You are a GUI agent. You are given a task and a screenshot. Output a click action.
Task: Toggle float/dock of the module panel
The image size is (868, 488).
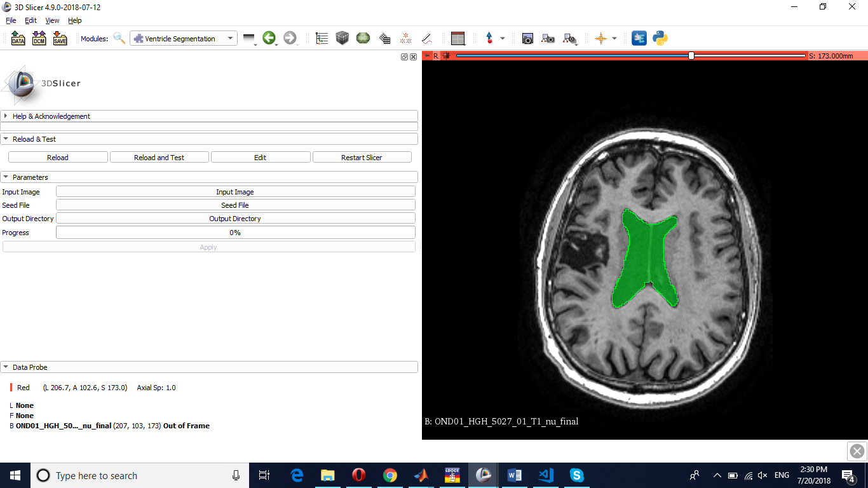[404, 57]
